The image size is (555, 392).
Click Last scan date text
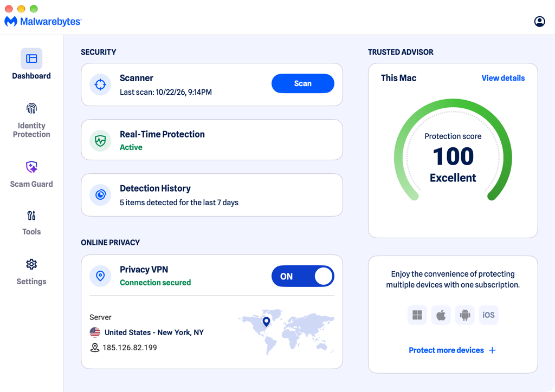point(166,92)
